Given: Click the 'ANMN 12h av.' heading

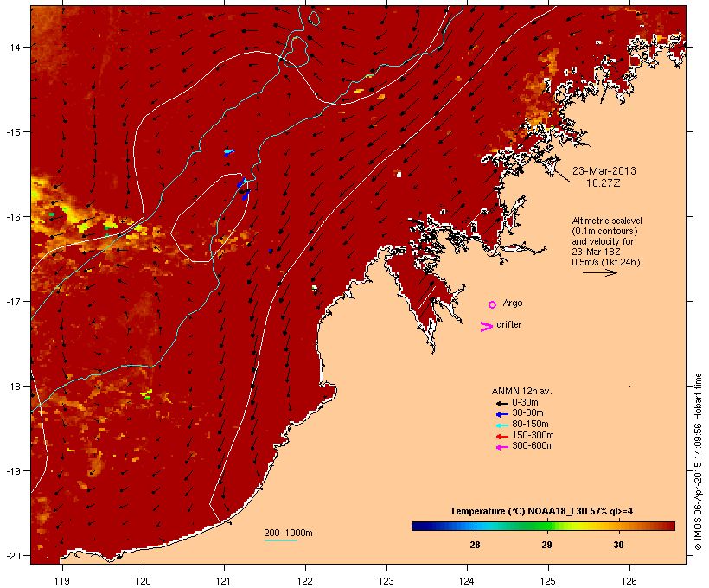Looking at the screenshot, I should coord(521,391).
